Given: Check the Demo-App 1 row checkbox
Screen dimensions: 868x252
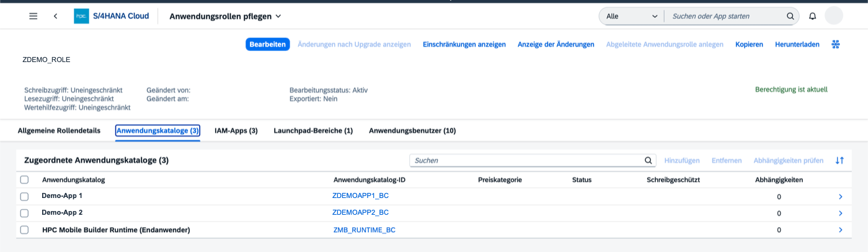Looking at the screenshot, I should (x=24, y=196).
